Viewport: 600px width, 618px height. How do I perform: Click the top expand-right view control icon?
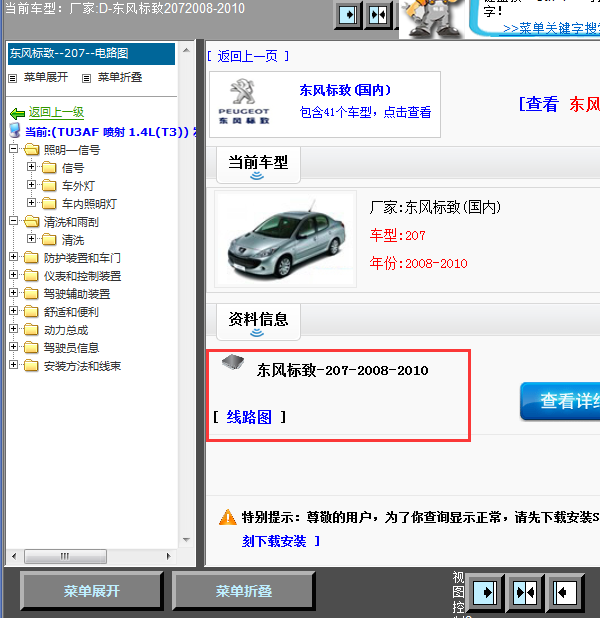348,15
